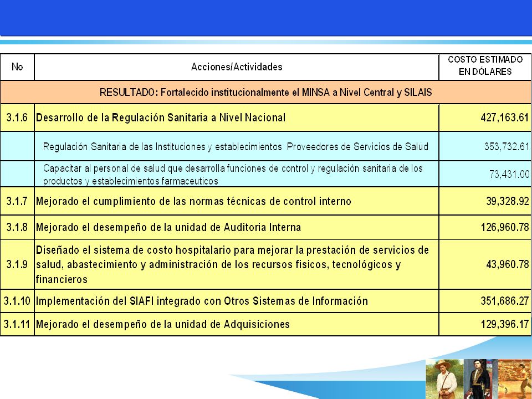This screenshot has height=399, width=532.
Task: Select the cost value 39,328.92
Action: pos(508,201)
